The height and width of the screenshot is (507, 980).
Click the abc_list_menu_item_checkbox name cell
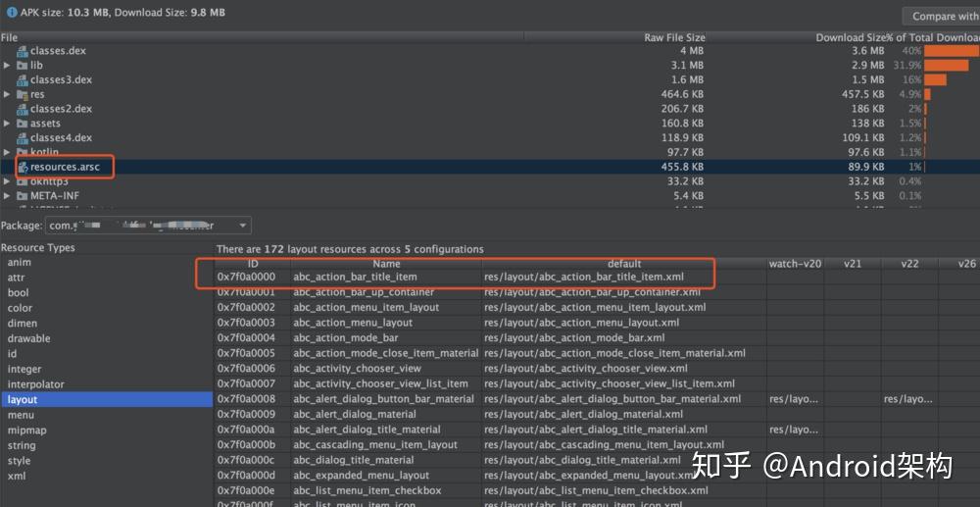[386, 490]
